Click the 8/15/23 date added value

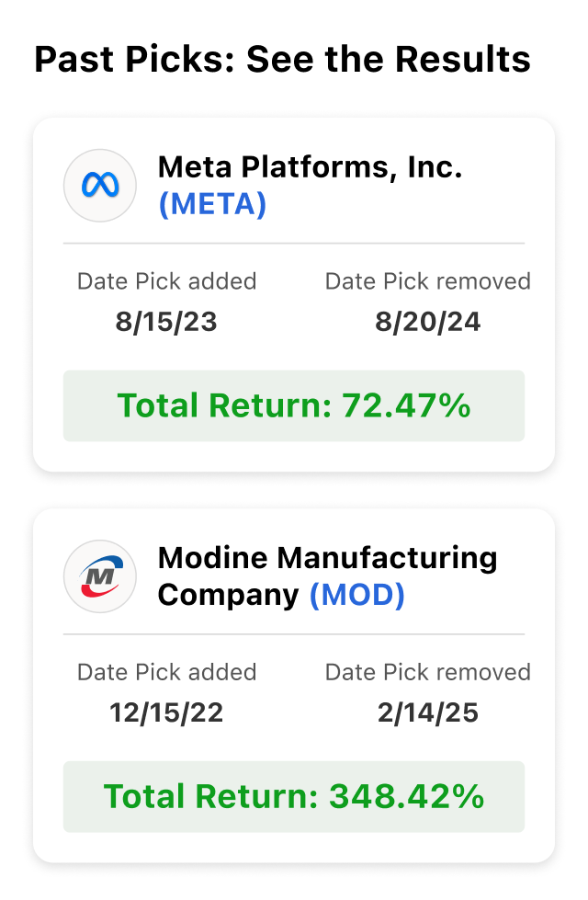coord(166,323)
